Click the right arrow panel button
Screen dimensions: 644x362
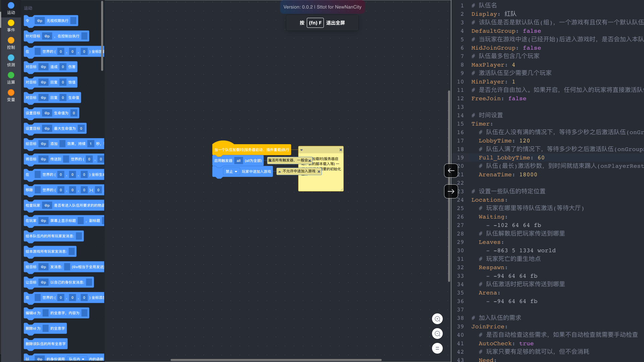(451, 191)
